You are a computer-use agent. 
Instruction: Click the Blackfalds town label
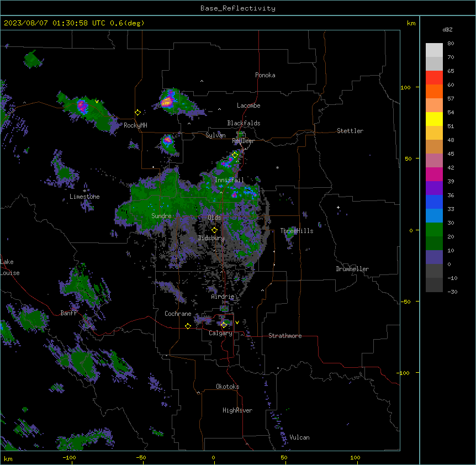[x=244, y=123]
